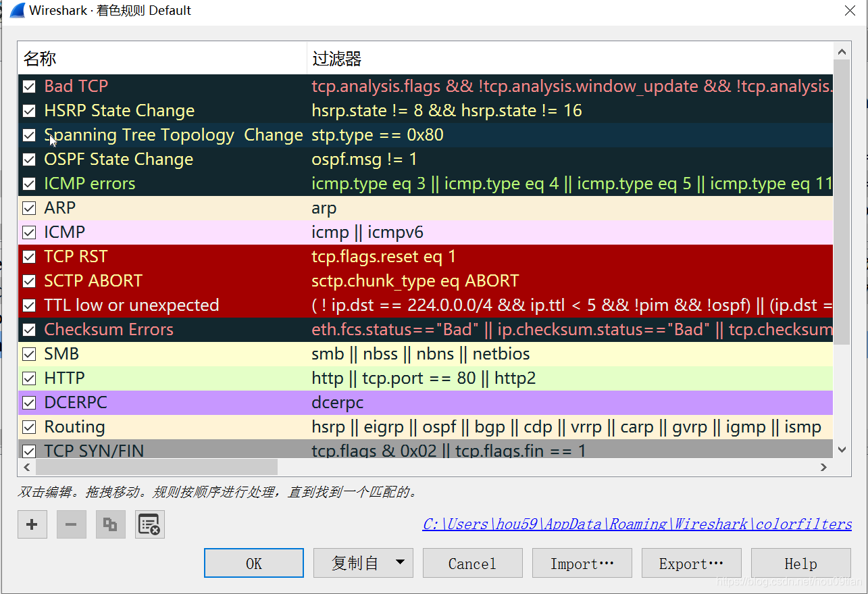The image size is (868, 594).
Task: Select the SCTP ABORT rule name
Action: click(93, 281)
